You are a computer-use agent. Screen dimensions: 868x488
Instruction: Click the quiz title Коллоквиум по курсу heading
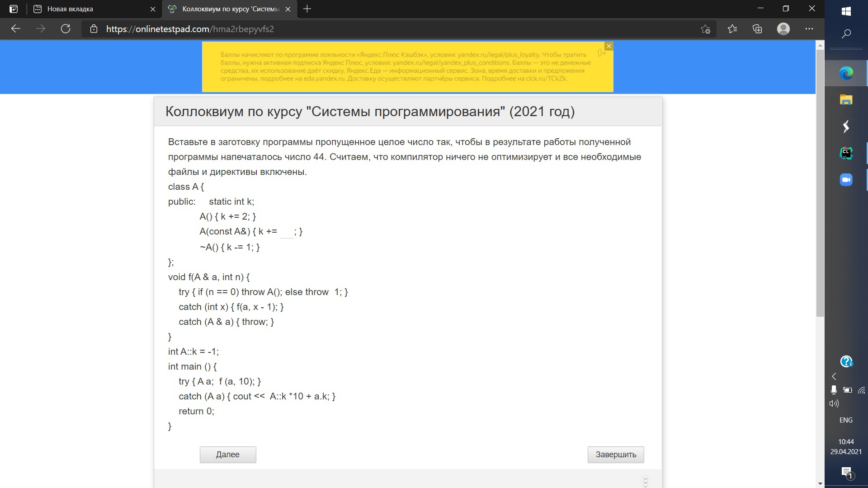click(x=370, y=112)
